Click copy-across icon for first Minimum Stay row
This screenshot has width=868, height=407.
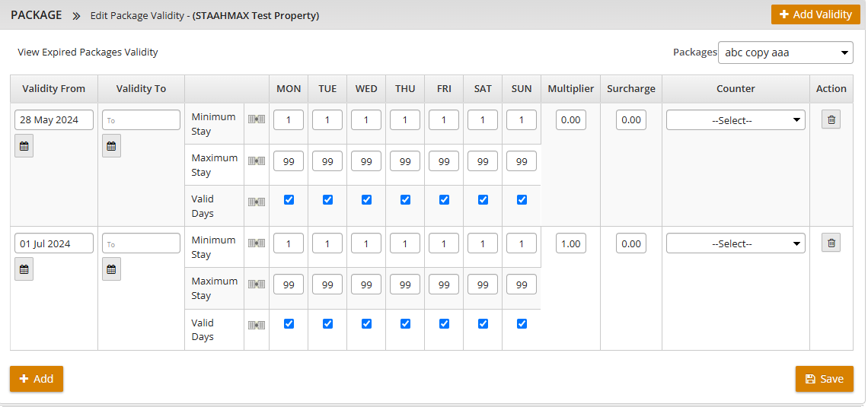[257, 119]
